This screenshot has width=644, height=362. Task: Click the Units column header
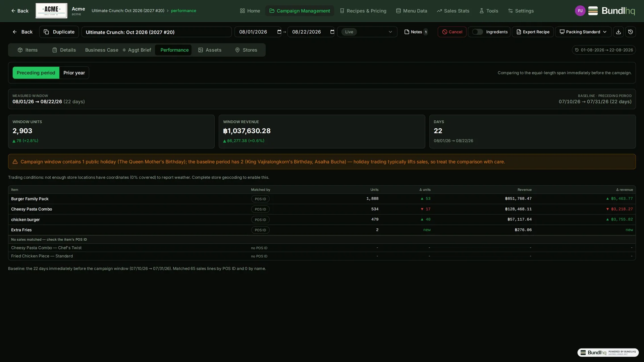[x=374, y=190]
